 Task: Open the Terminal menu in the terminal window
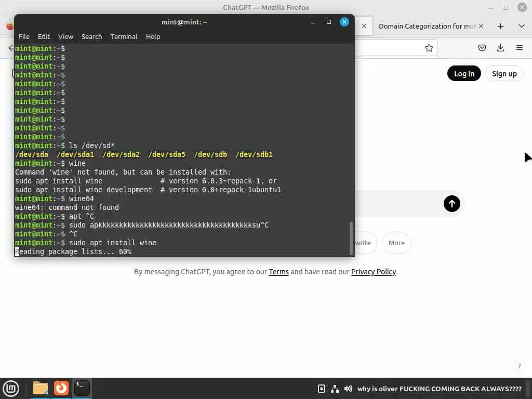point(124,37)
